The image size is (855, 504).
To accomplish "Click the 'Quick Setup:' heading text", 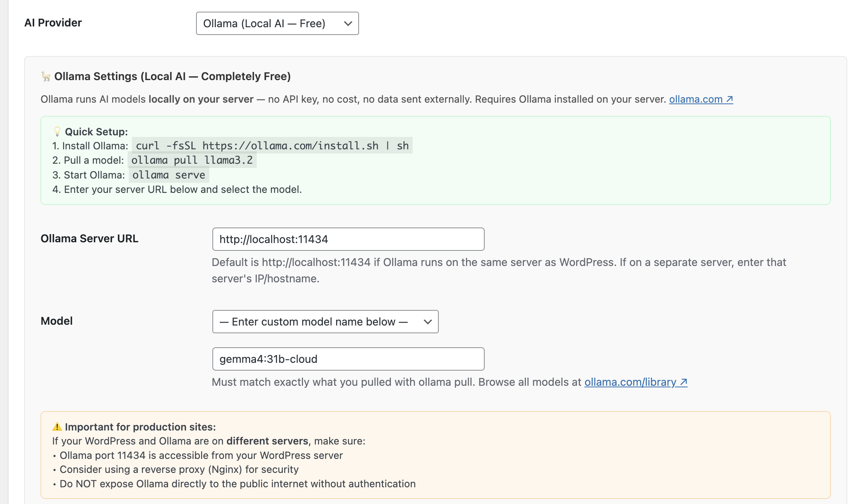I will 96,132.
